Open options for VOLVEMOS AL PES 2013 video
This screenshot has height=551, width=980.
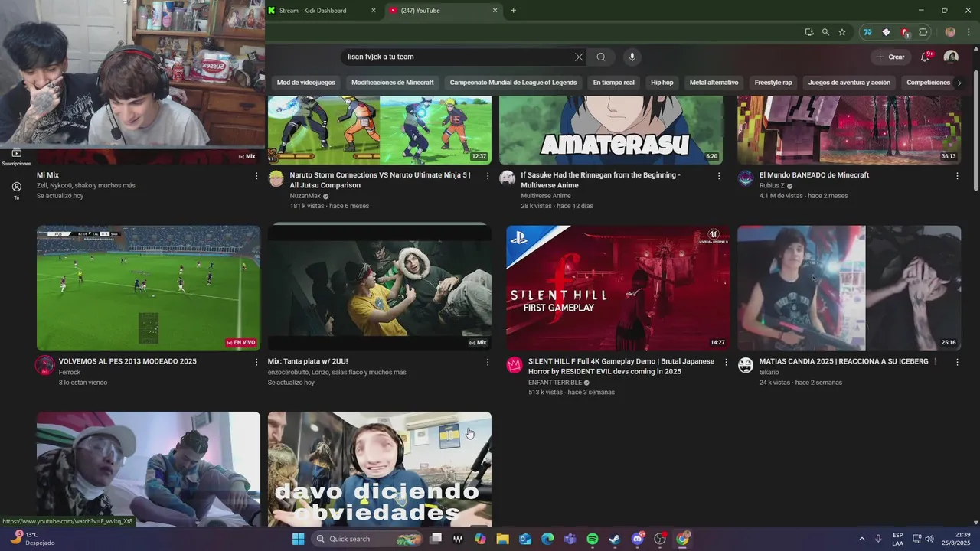coord(256,362)
